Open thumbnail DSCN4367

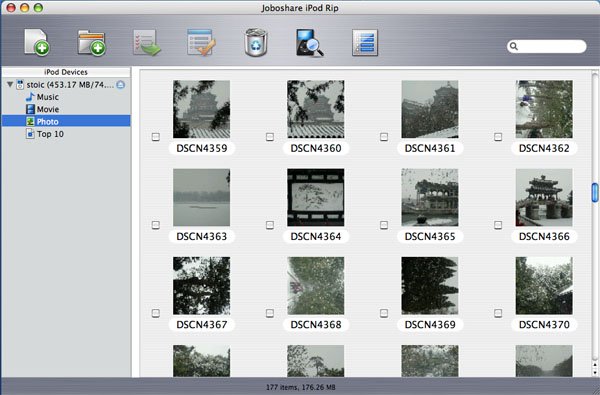(201, 286)
